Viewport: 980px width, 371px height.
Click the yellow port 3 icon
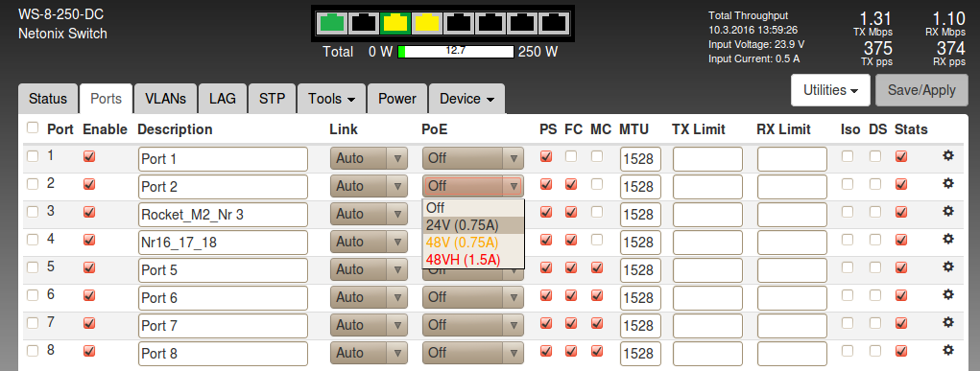pyautogui.click(x=395, y=24)
